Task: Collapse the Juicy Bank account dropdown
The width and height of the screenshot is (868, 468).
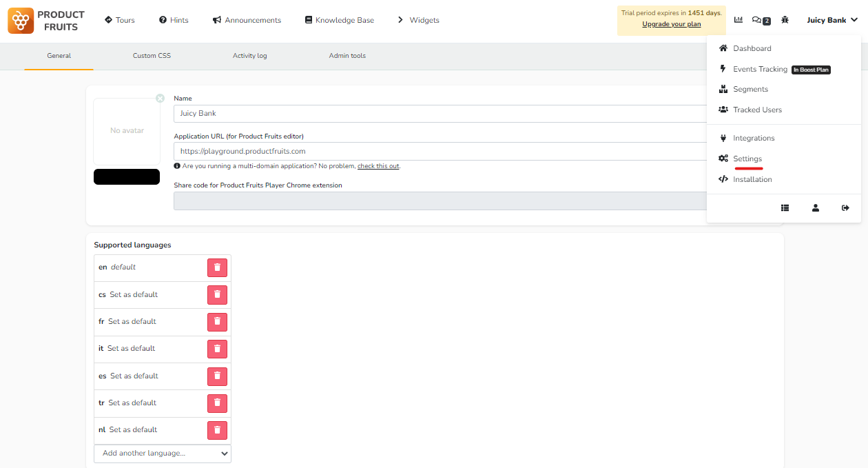Action: coord(832,20)
